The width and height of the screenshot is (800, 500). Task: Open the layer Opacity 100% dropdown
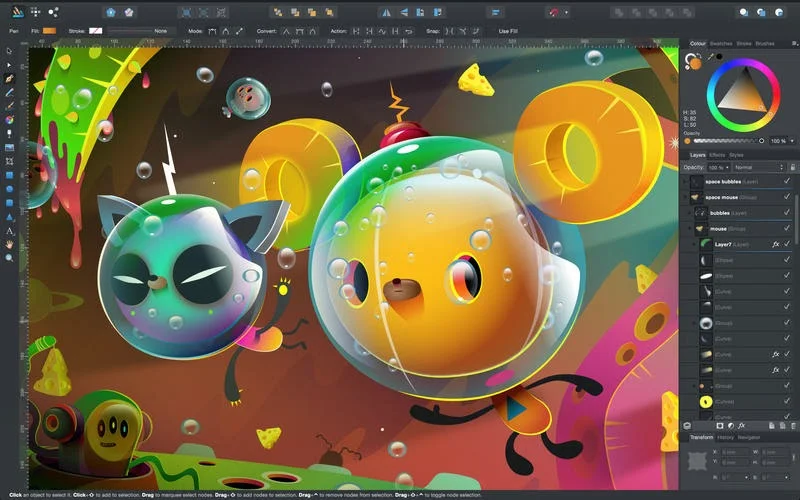point(718,167)
